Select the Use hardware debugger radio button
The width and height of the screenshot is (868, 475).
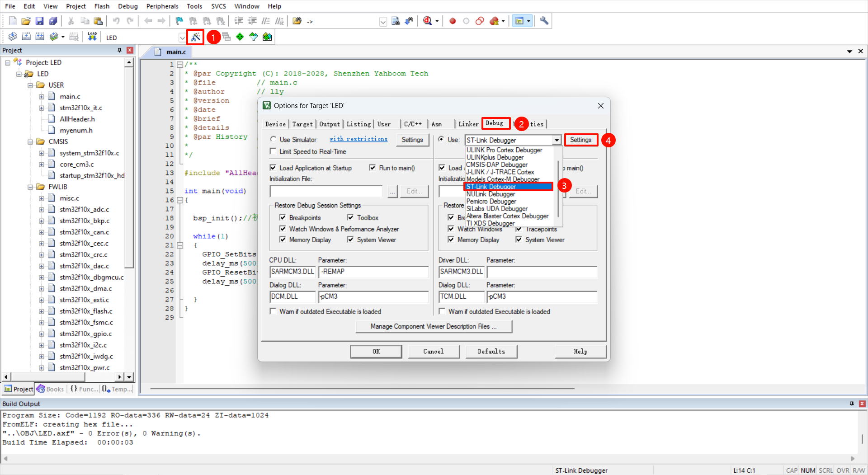pyautogui.click(x=441, y=139)
